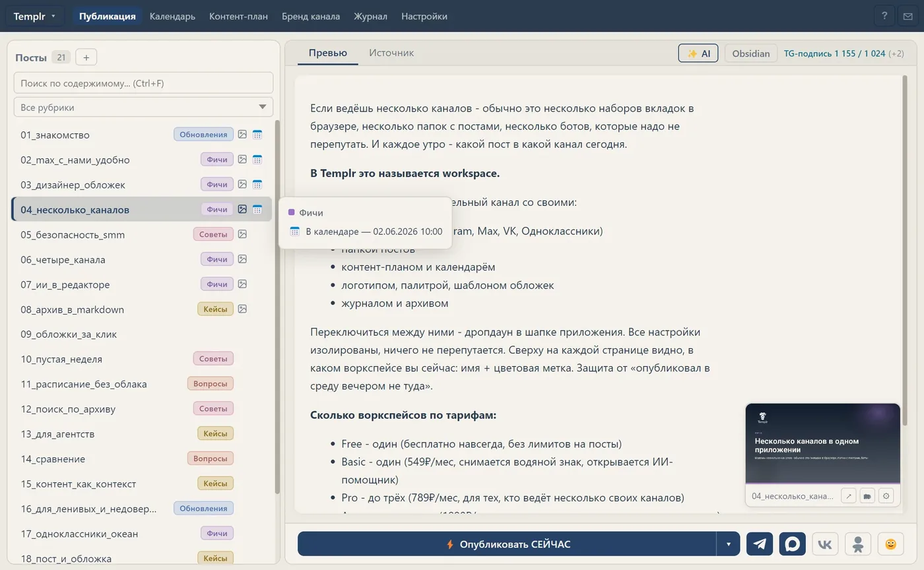Image resolution: width=924 pixels, height=570 pixels.
Task: Click the image icon for 06_четыре_канала
Action: click(242, 259)
